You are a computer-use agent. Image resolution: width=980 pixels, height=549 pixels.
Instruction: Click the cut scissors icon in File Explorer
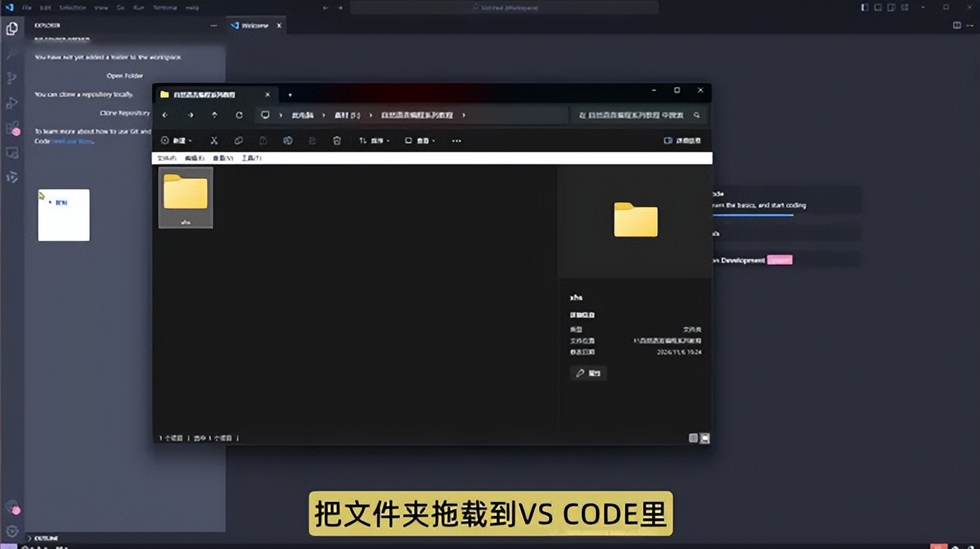tap(214, 140)
